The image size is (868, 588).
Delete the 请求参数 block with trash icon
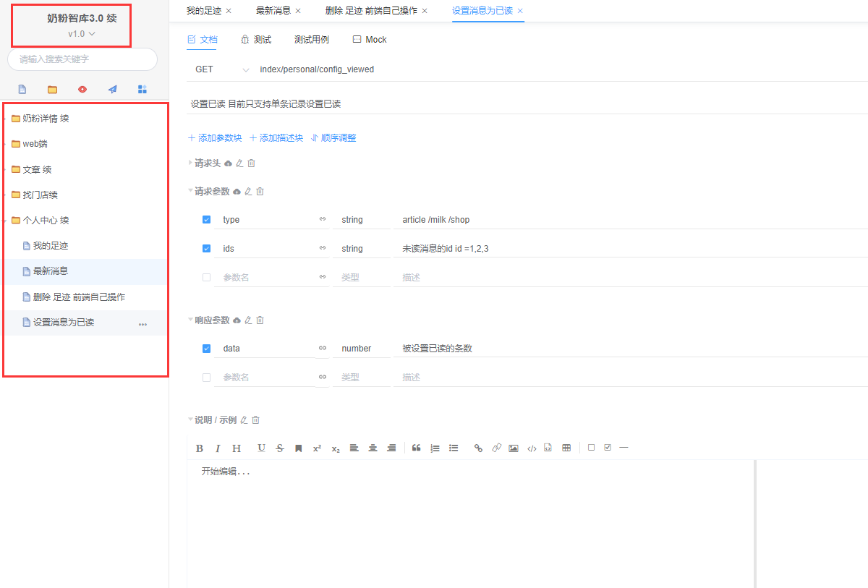(260, 192)
